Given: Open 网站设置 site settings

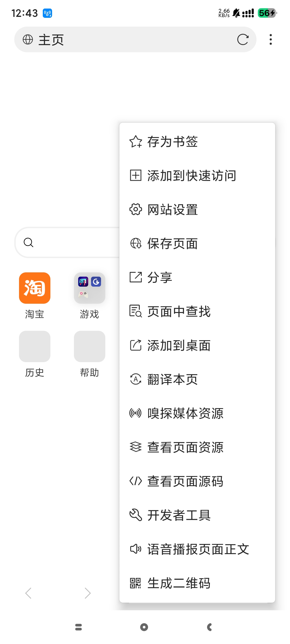Looking at the screenshot, I should (x=172, y=209).
